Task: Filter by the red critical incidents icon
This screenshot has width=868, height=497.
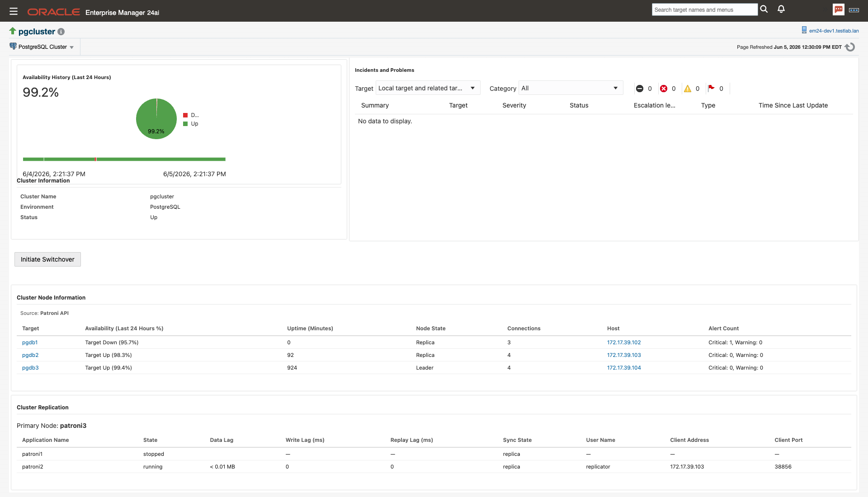Action: point(664,89)
